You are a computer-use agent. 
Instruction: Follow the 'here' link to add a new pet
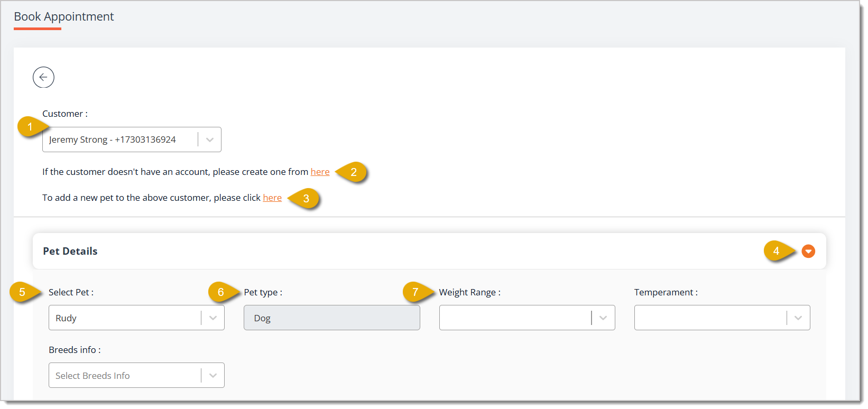coord(272,198)
